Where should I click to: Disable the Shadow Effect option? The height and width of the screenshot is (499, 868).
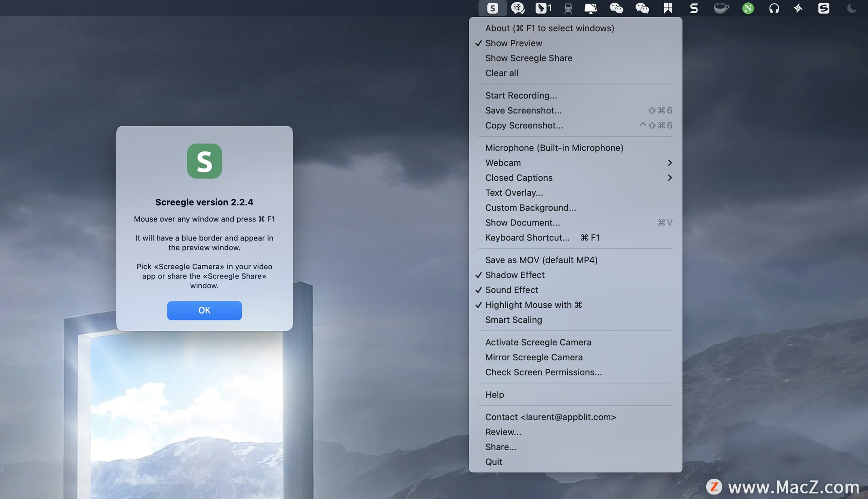tap(575, 275)
